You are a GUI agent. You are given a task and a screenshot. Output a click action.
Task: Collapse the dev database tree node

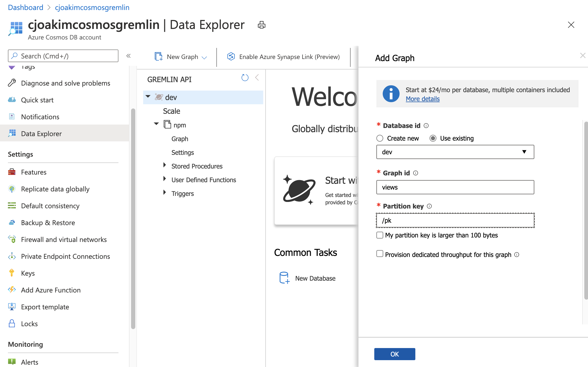pos(148,96)
